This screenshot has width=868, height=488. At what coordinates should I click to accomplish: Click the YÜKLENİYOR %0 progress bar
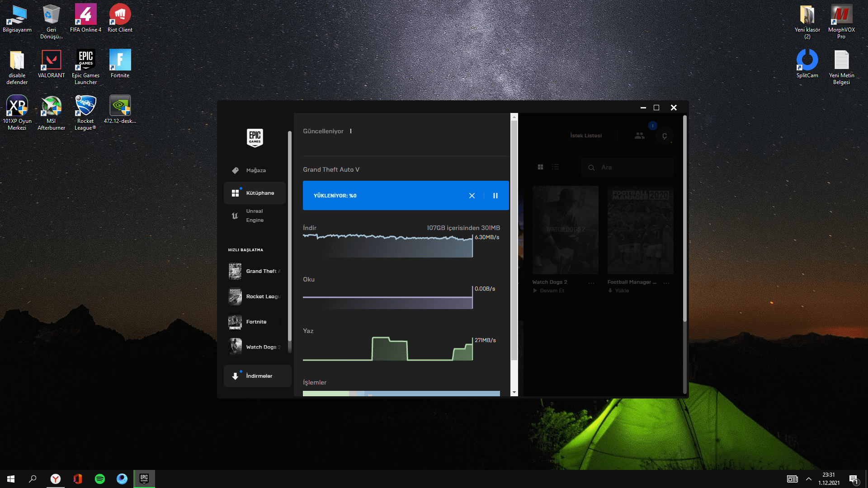[x=406, y=196]
